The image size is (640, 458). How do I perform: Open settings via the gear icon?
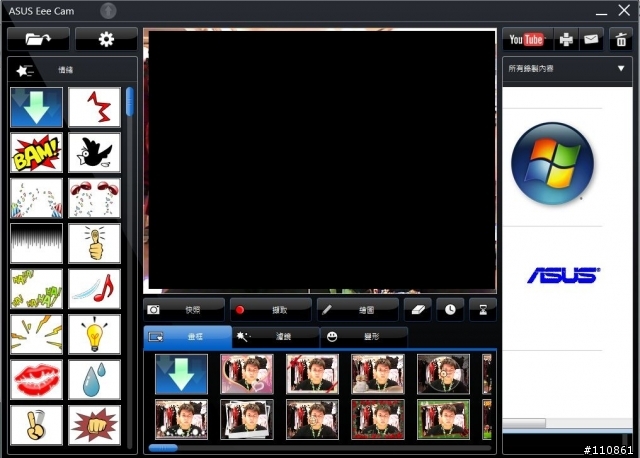point(106,39)
